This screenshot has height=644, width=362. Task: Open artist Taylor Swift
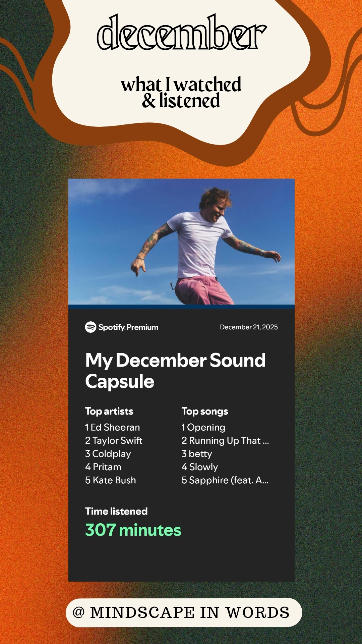[x=114, y=440]
